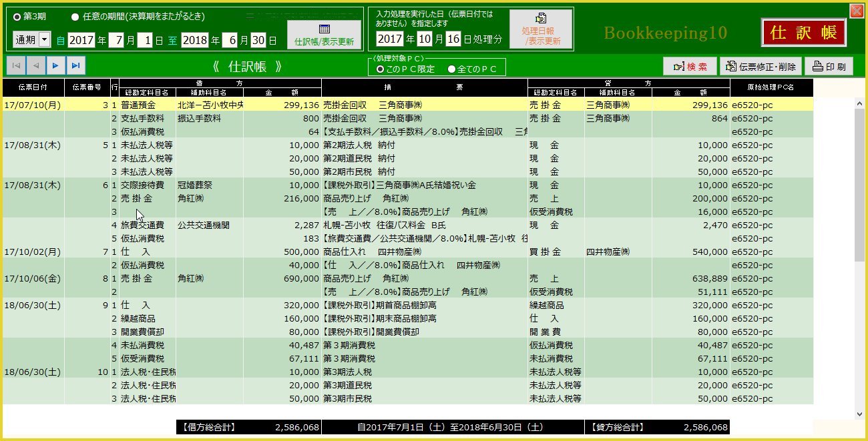
Task: Advance to next record arrow
Action: click(56, 65)
